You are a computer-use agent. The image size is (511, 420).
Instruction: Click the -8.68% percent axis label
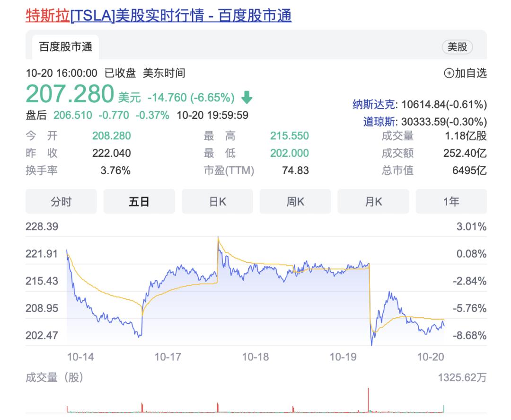click(x=470, y=335)
